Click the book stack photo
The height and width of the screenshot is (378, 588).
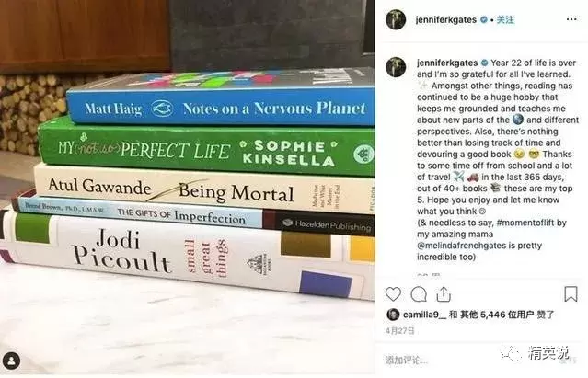pyautogui.click(x=188, y=188)
